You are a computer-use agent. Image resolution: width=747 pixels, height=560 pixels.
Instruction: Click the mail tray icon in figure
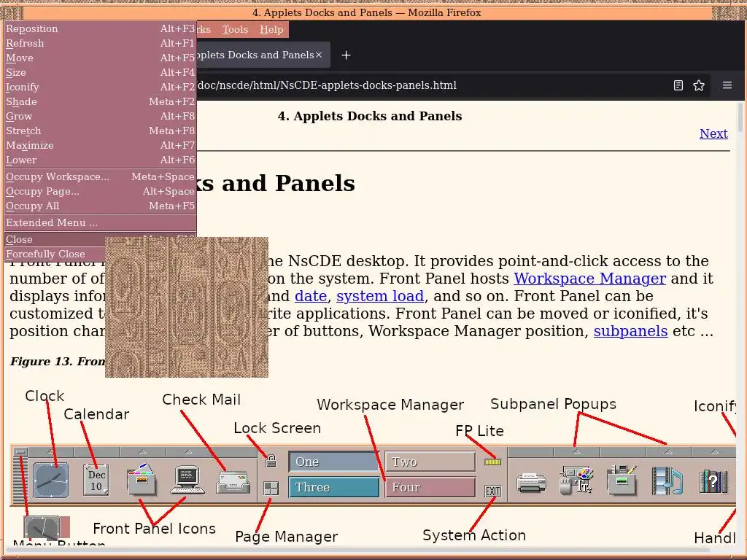tap(233, 482)
